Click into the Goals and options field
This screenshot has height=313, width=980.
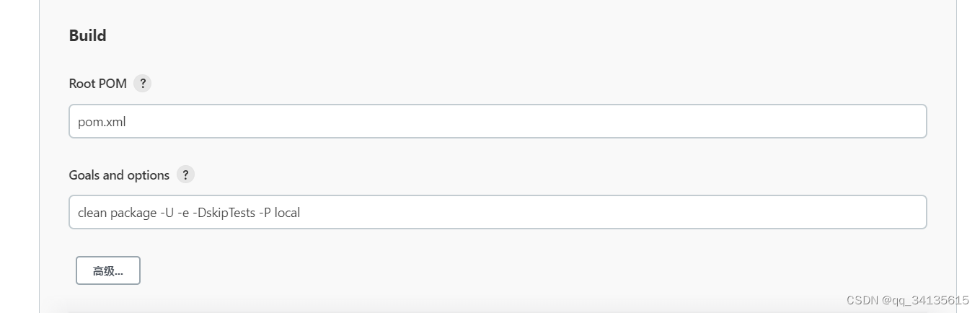[x=498, y=212]
